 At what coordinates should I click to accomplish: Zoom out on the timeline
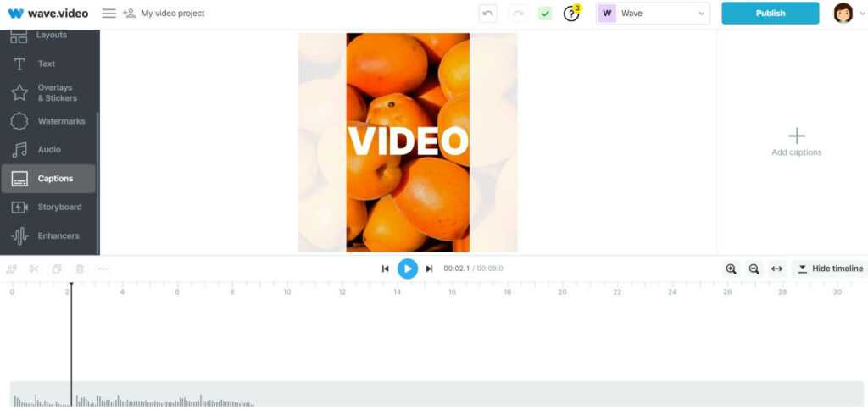pyautogui.click(x=754, y=269)
